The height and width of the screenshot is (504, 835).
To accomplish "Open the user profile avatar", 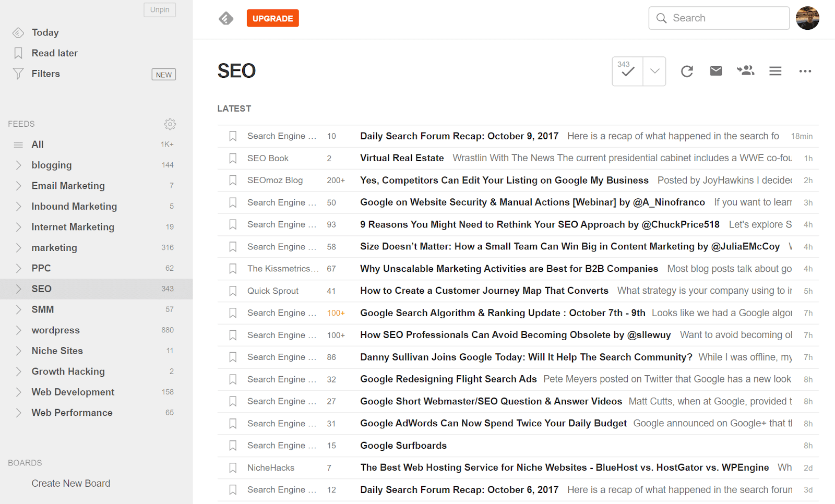I will pos(807,18).
